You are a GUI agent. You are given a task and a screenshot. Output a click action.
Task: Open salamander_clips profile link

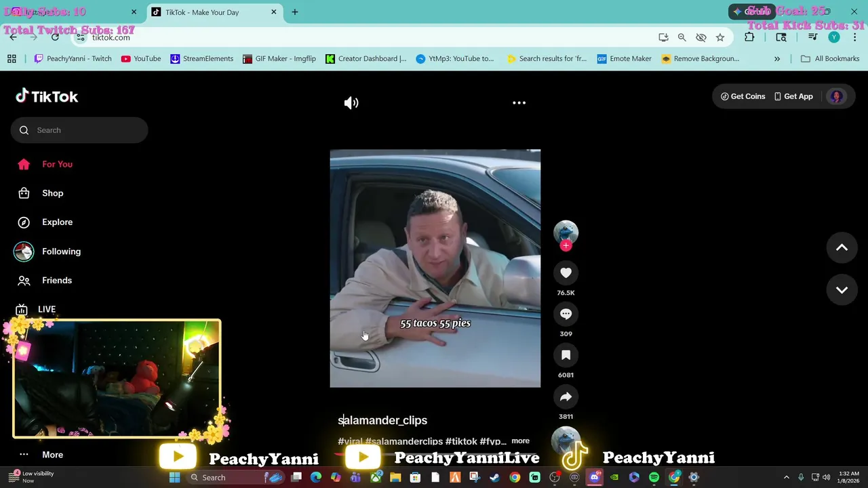(382, 420)
